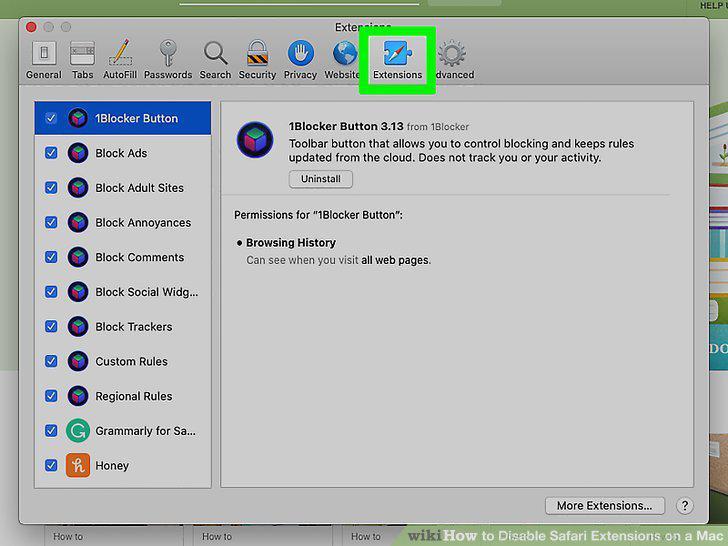The width and height of the screenshot is (728, 546).
Task: Select the Block Social Widg... label
Action: (147, 292)
